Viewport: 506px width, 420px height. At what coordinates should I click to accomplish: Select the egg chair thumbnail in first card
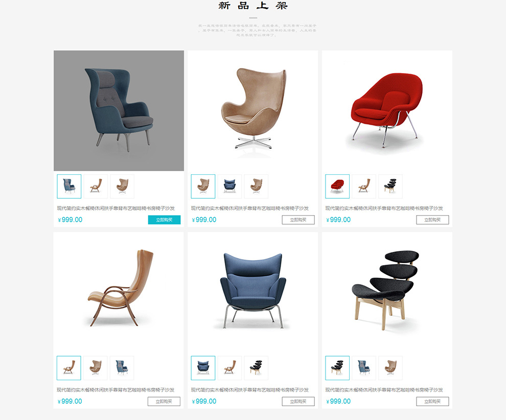[x=122, y=186]
